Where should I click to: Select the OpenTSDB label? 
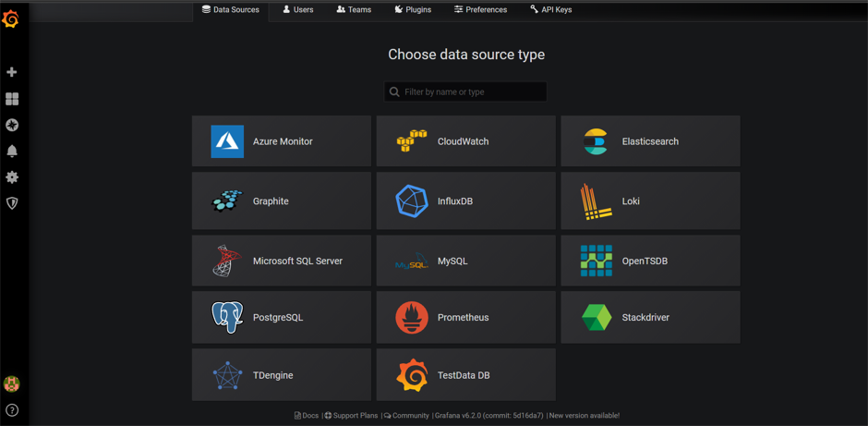tap(645, 261)
